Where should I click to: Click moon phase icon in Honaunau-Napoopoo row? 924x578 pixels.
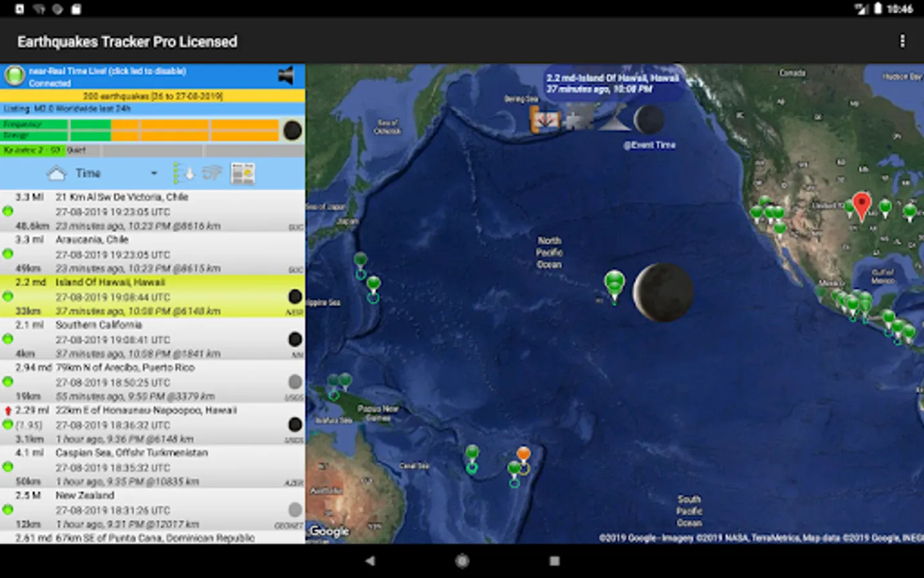click(x=295, y=425)
